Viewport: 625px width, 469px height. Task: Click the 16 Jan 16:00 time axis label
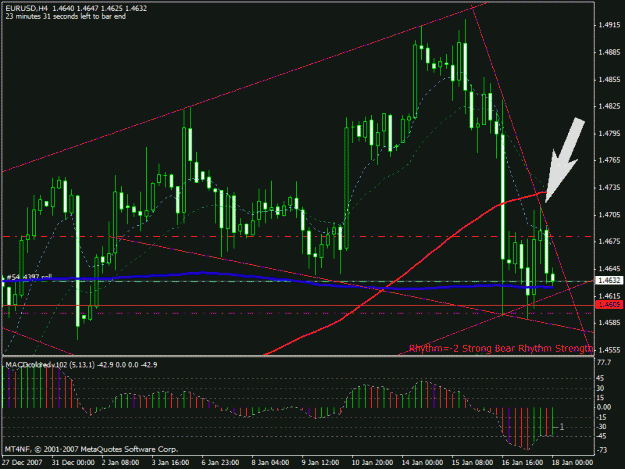523,463
